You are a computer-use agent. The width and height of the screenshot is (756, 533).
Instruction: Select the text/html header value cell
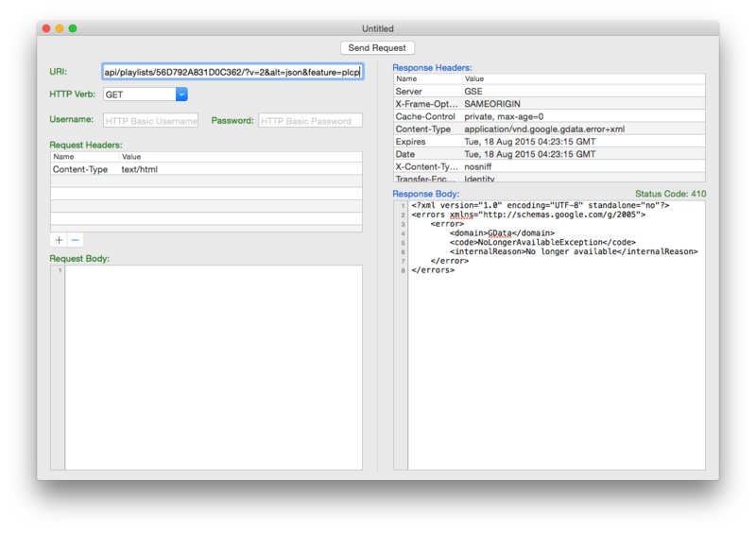point(139,169)
